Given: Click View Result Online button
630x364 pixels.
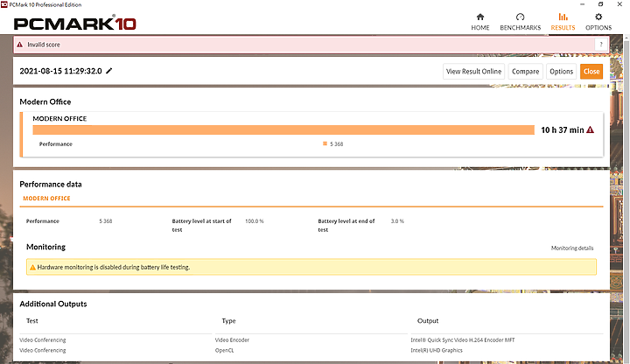Looking at the screenshot, I should (x=473, y=72).
